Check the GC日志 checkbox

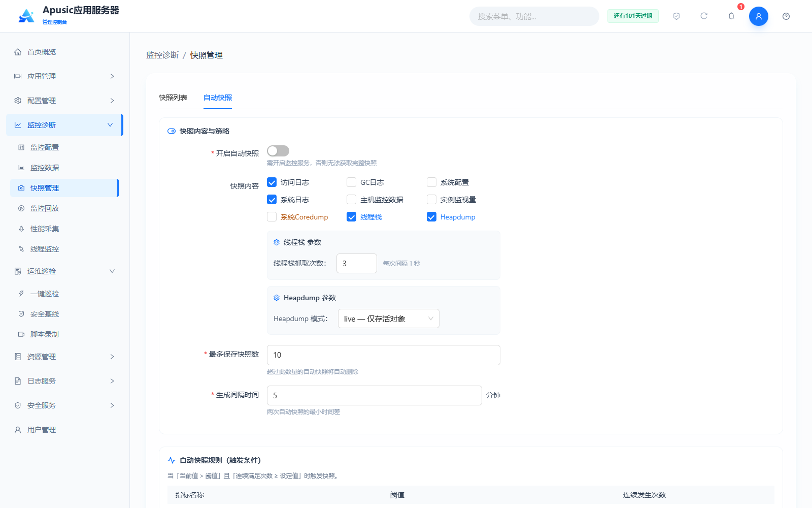(351, 182)
